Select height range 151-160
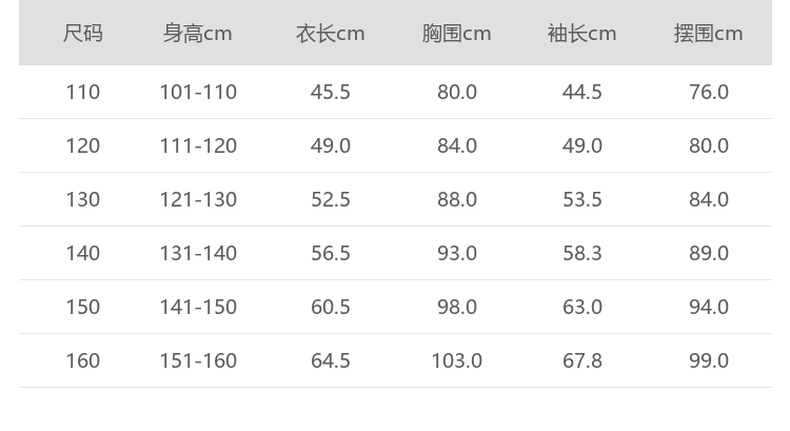Viewport: 790px width, 431px height. pos(198,361)
